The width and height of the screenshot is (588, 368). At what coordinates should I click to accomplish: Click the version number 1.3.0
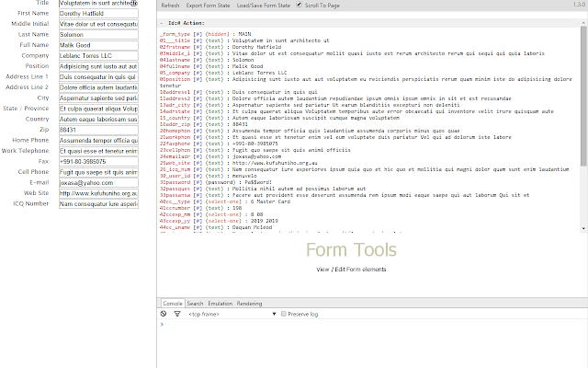pos(579,5)
